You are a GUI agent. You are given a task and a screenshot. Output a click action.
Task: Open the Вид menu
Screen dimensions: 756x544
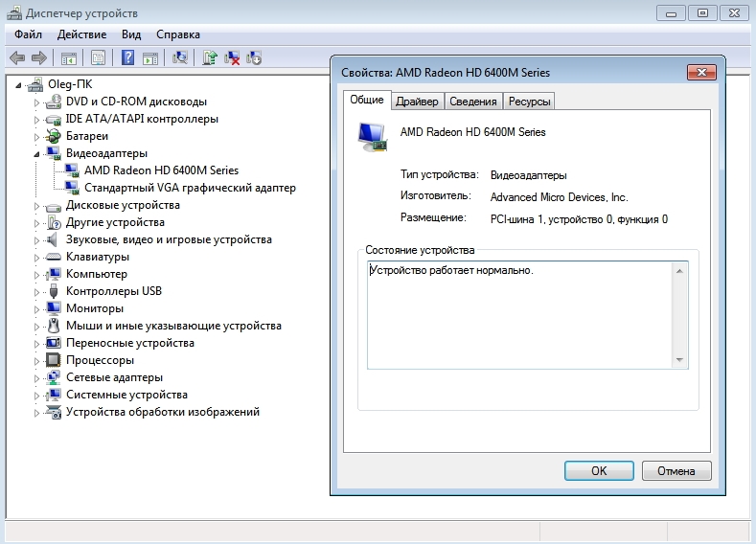[131, 34]
